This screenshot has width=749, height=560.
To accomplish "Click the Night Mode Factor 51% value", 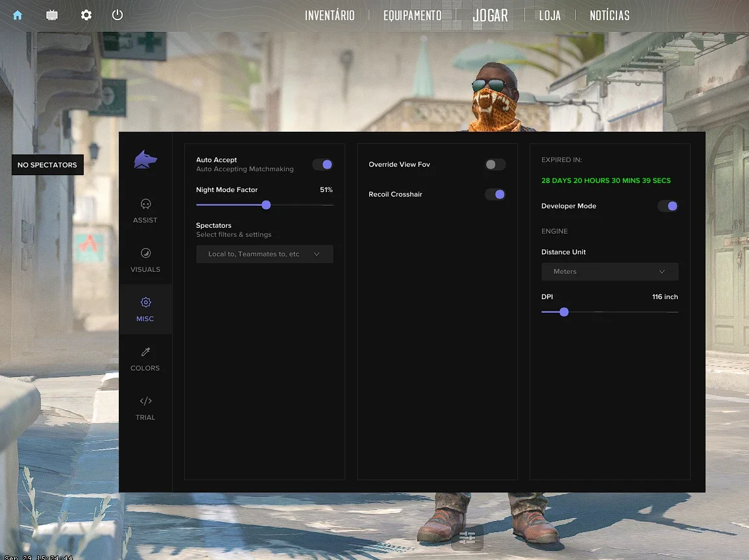I will (x=326, y=189).
